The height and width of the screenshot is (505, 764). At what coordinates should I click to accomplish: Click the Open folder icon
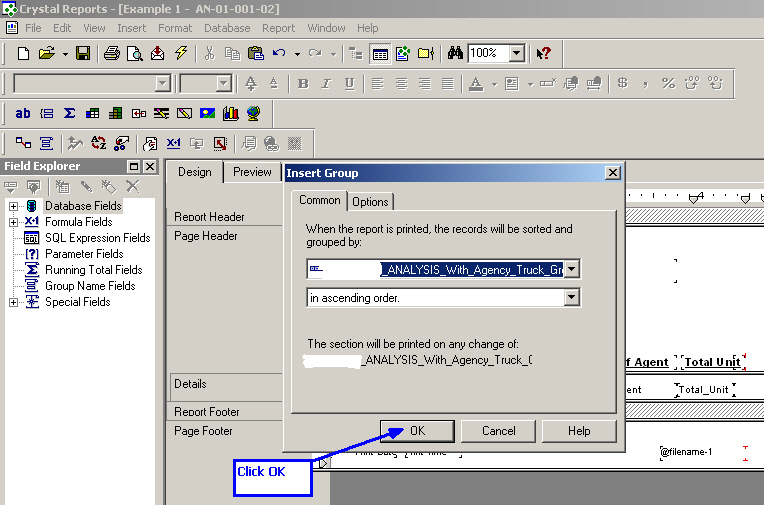(47, 53)
